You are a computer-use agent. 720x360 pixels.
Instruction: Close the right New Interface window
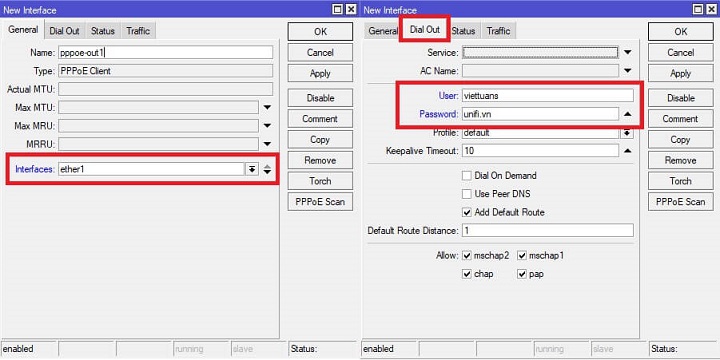click(710, 9)
